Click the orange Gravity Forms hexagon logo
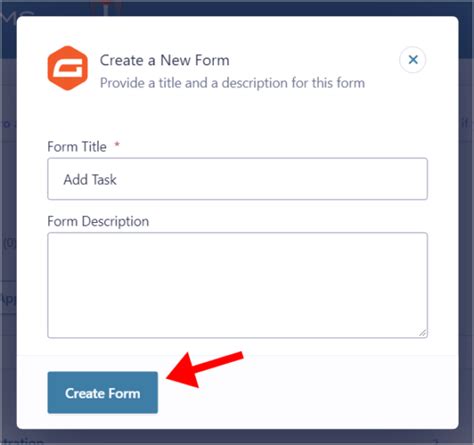This screenshot has height=445, width=474. 68,68
